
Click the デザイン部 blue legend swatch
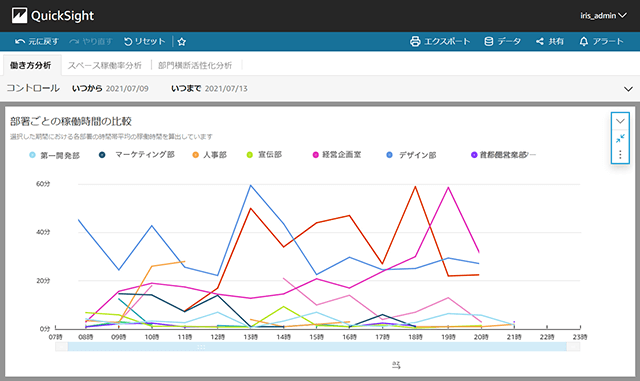pos(389,155)
